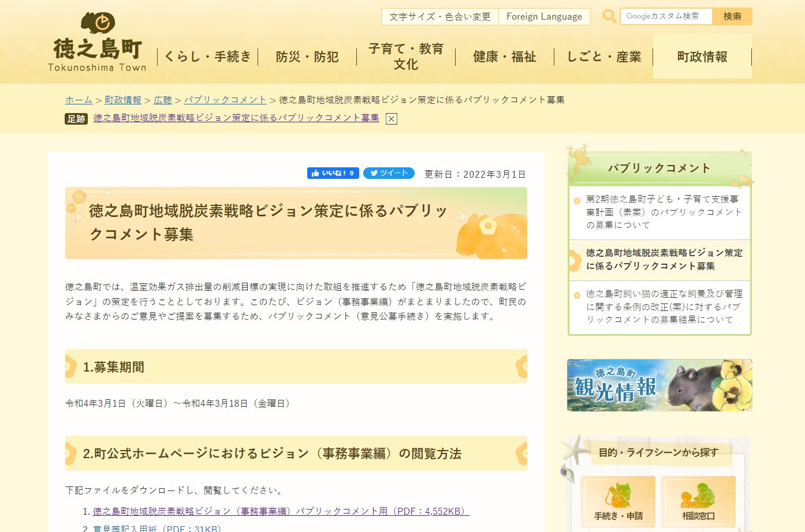Screen dimensions: 805x532
Task: Navigate to パブリックコメント breadcrumb link
Action: [x=225, y=99]
